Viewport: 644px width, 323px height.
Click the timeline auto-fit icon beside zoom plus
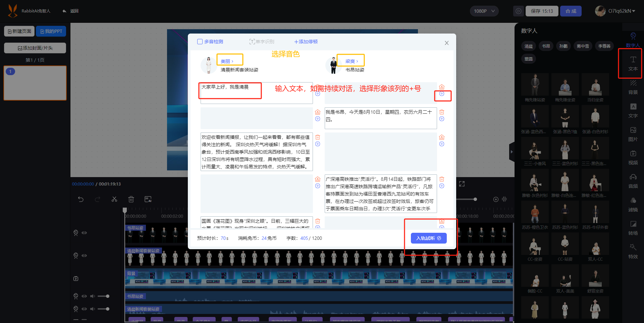tap(504, 199)
